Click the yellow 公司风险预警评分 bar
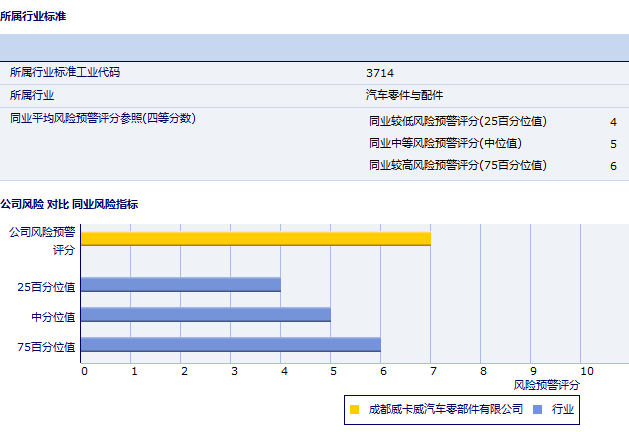Image resolution: width=629 pixels, height=432 pixels. 255,238
